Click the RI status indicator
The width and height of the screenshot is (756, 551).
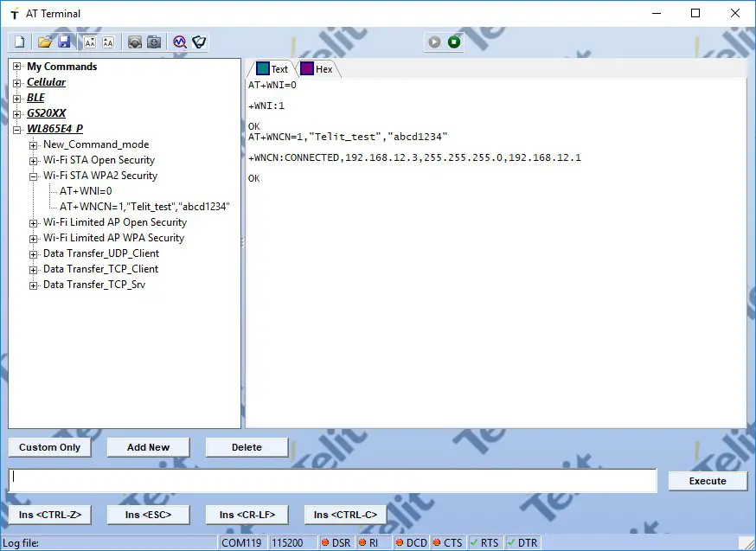tap(374, 543)
